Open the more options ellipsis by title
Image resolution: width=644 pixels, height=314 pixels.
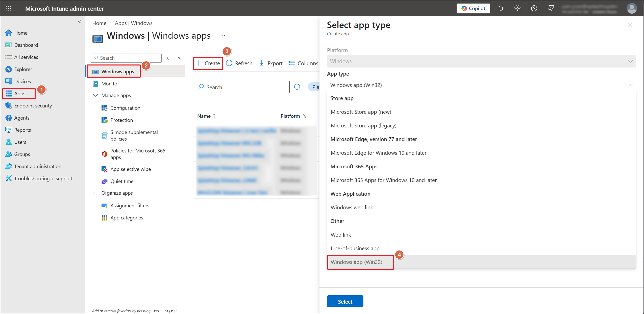(x=222, y=36)
